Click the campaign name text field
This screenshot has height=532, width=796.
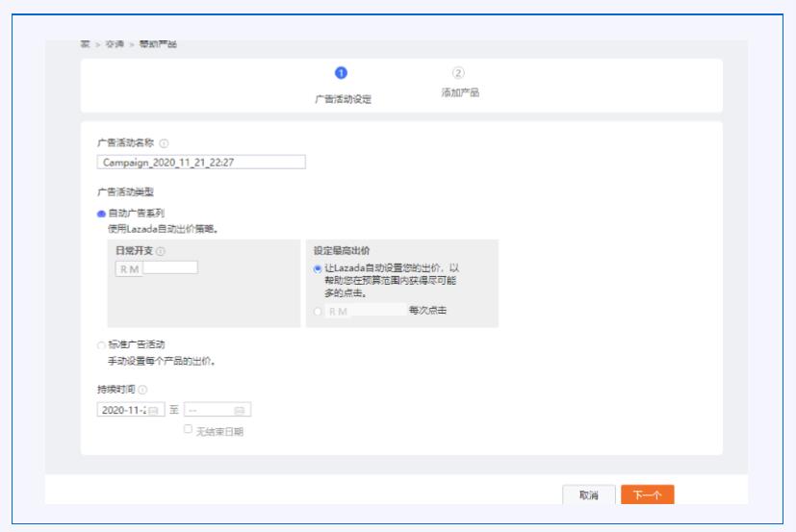tap(201, 162)
